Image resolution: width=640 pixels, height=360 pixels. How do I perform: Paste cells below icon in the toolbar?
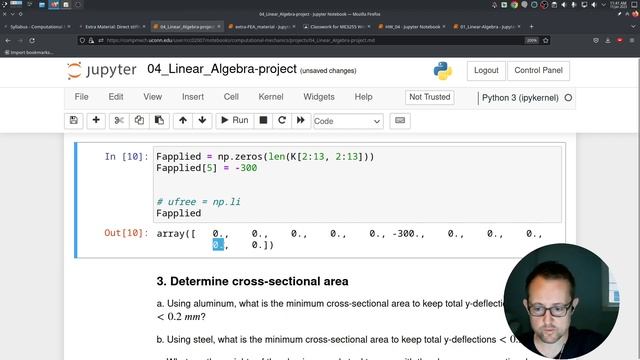coord(159,120)
